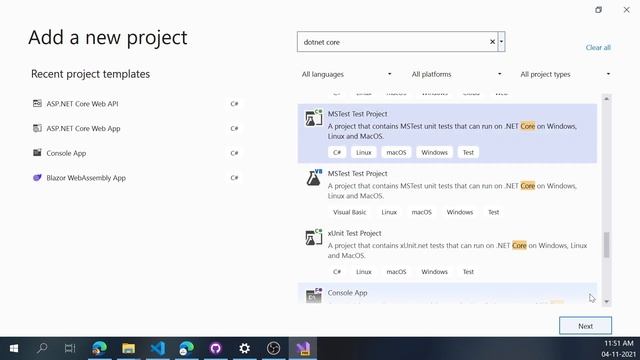Screen dimensions: 640x360
Task: Click the ASP.NET Core Web API template icon
Action: (37, 103)
